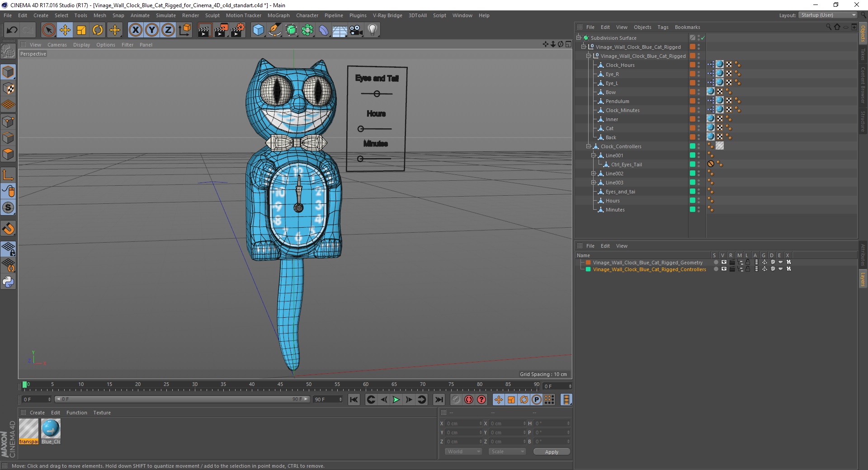Open the Tags menu in Objects manager
Screen dimensions: 868x470
[663, 27]
